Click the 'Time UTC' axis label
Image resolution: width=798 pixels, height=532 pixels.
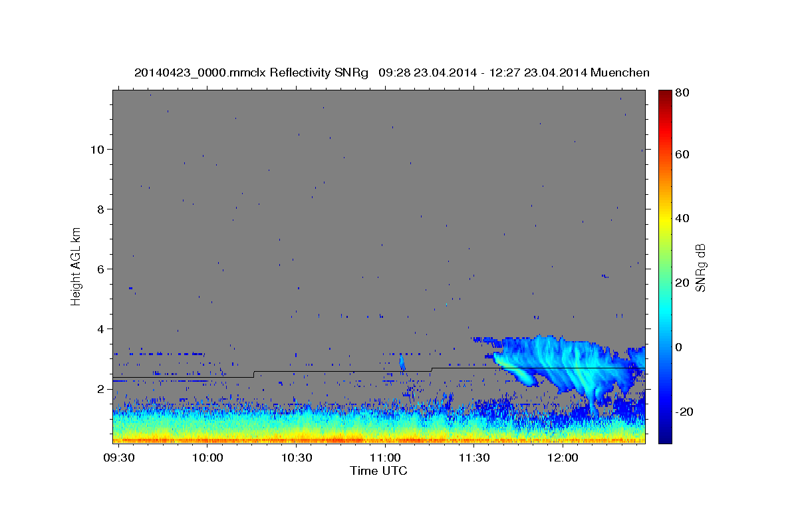[x=378, y=471]
